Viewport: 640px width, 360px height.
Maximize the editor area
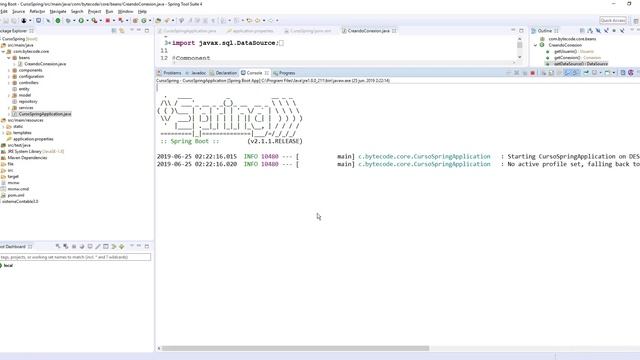tap(521, 31)
